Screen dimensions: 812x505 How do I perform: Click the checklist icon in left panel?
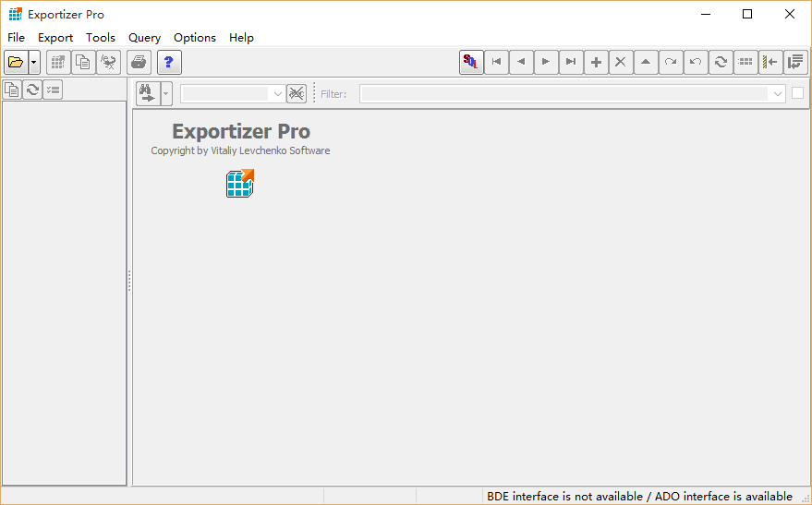[53, 90]
